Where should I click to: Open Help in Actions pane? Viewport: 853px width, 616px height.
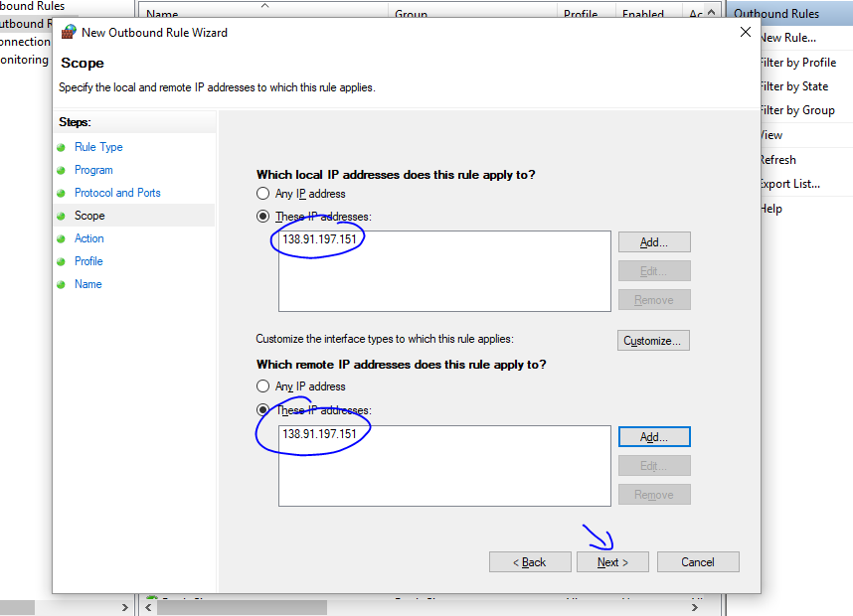click(771, 209)
